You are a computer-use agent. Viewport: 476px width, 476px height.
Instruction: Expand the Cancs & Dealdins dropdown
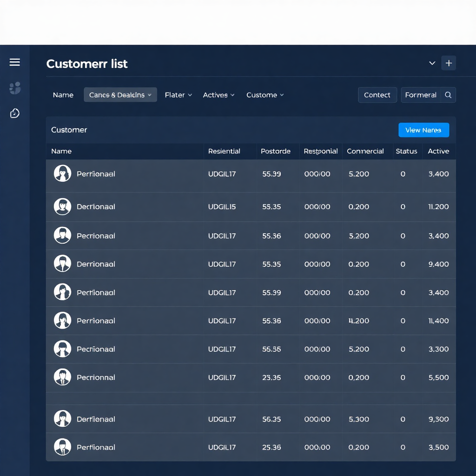coord(120,95)
